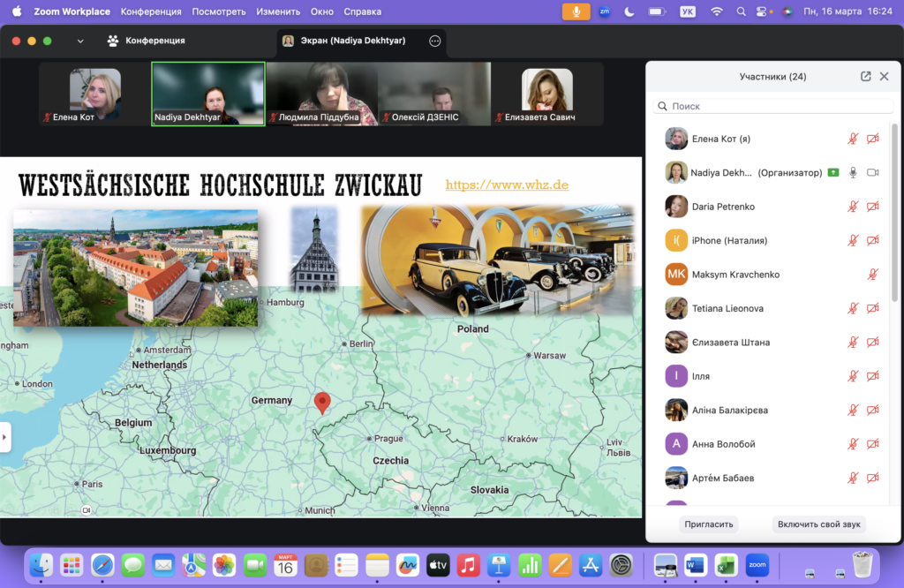Open Microsoft Word from the dock
The width and height of the screenshot is (904, 588).
tap(695, 565)
